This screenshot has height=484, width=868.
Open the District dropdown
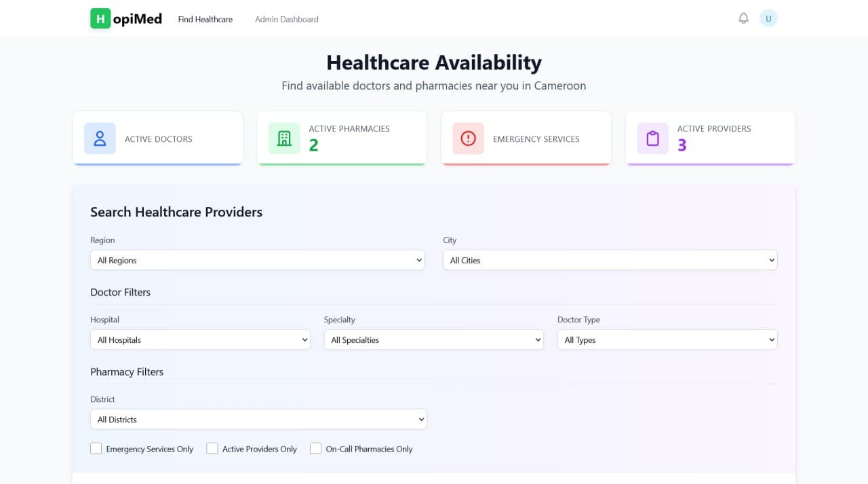pos(258,420)
